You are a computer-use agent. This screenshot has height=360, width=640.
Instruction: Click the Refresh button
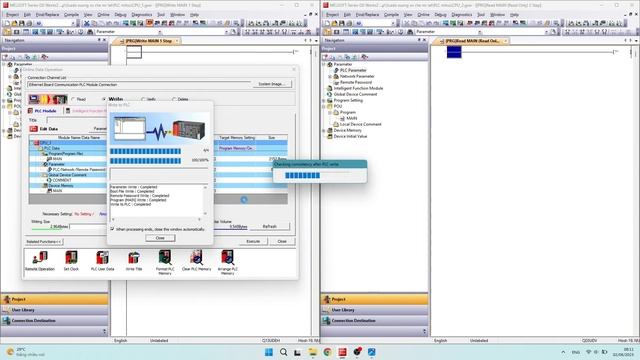click(270, 226)
